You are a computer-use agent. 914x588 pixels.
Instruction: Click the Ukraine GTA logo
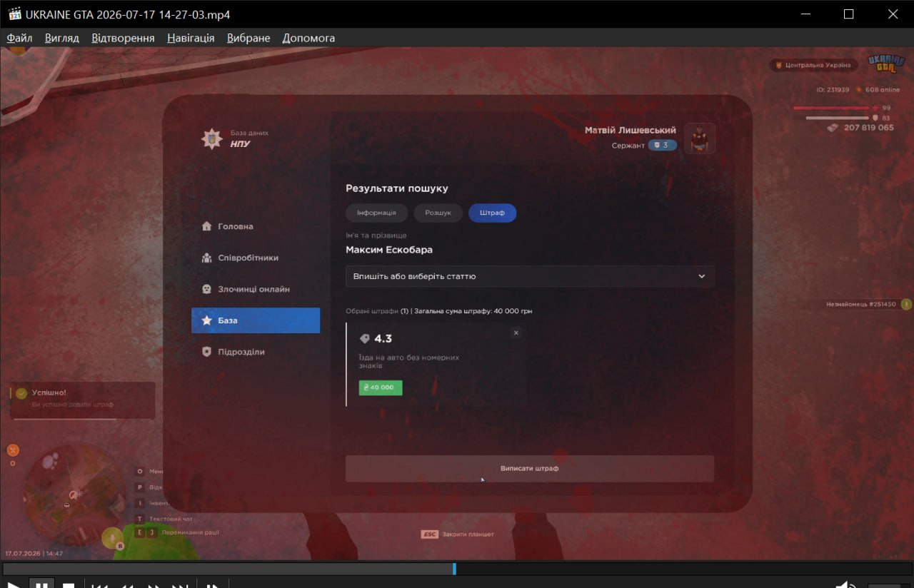pyautogui.click(x=885, y=64)
